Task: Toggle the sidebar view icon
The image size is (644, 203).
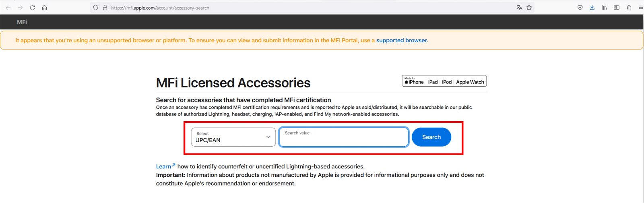Action: point(617,8)
